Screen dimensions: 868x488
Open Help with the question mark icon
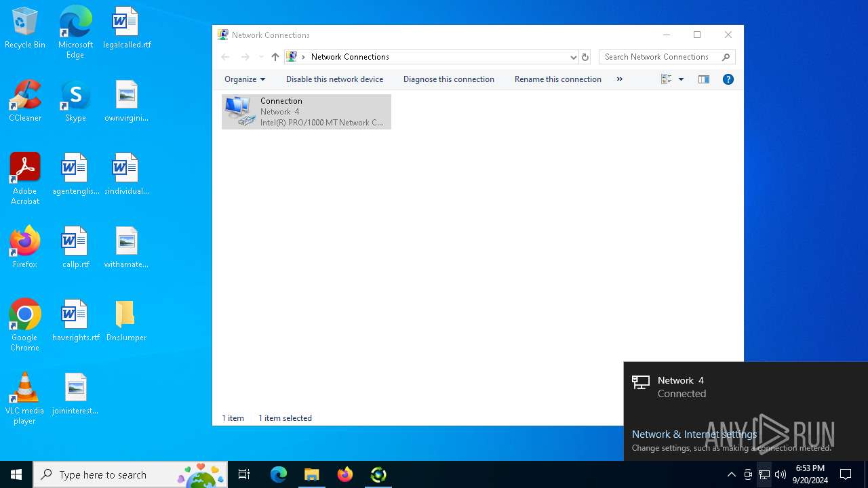[x=728, y=79]
